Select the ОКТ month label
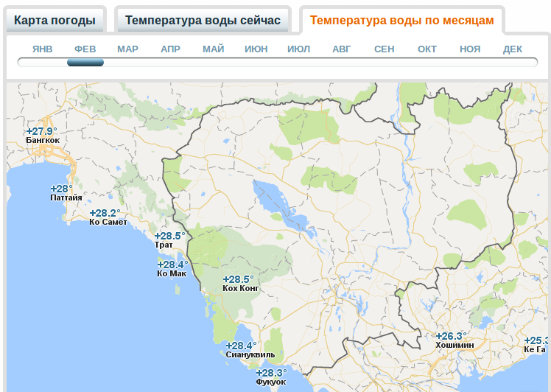Image resolution: width=551 pixels, height=392 pixels. point(427,49)
